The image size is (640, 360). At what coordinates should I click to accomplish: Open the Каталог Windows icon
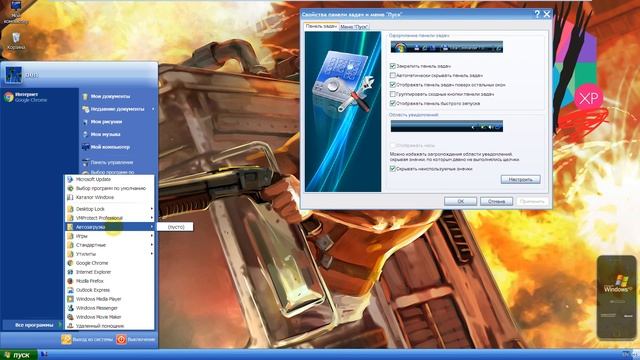70,197
